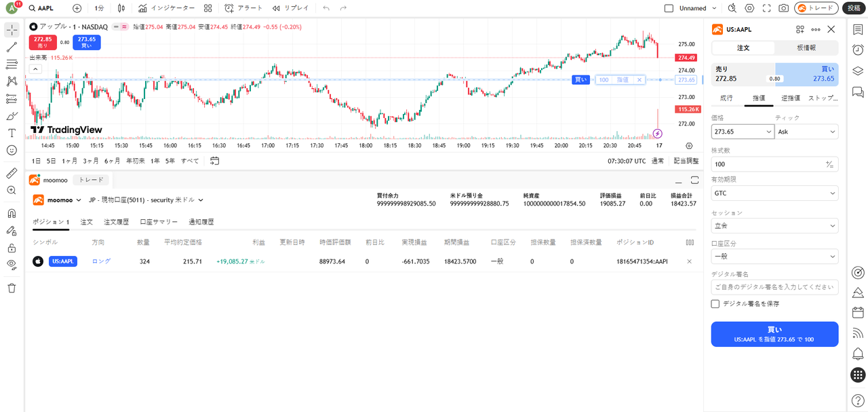This screenshot has width=868, height=412.
Task: Open the ruler measure tool
Action: 12,174
